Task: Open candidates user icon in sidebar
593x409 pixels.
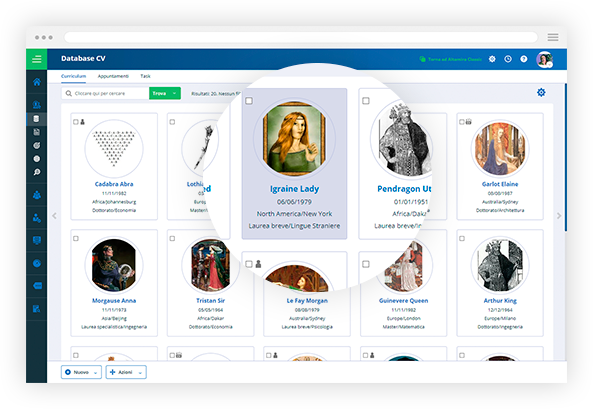Action: coord(37,105)
